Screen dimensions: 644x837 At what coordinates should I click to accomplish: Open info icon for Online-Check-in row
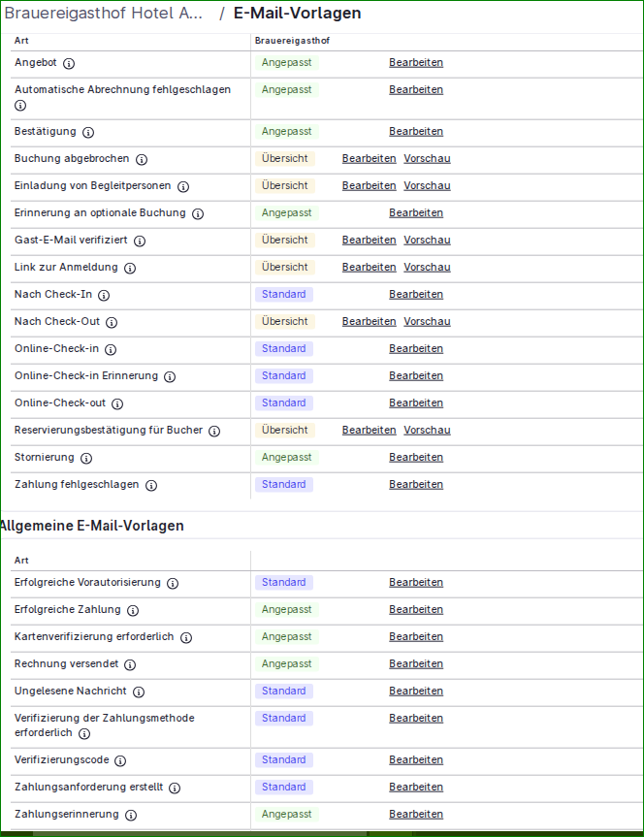111,350
